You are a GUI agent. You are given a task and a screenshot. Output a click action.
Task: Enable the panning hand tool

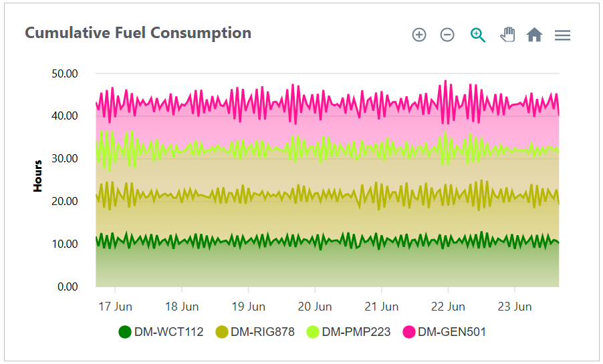[x=507, y=35]
